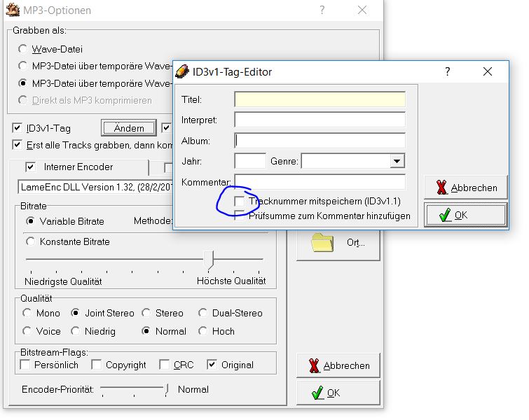The width and height of the screenshot is (529, 420).
Task: Click the Ändern button
Action: [x=129, y=128]
